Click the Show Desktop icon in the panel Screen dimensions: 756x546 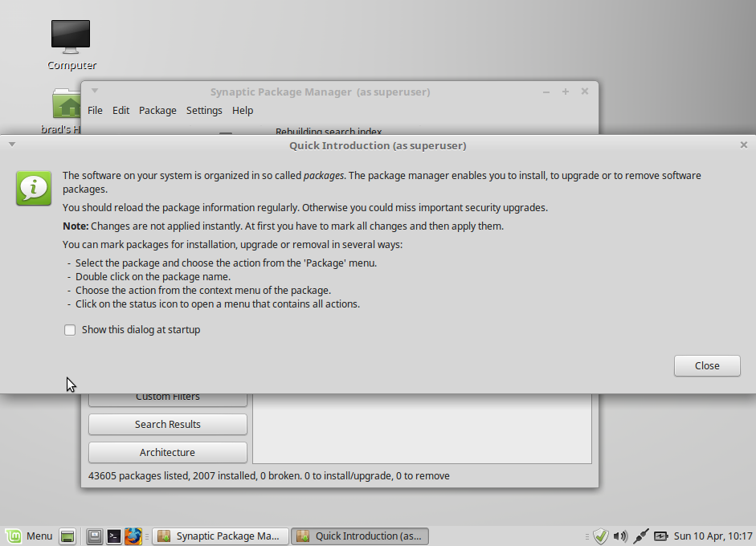pos(67,536)
